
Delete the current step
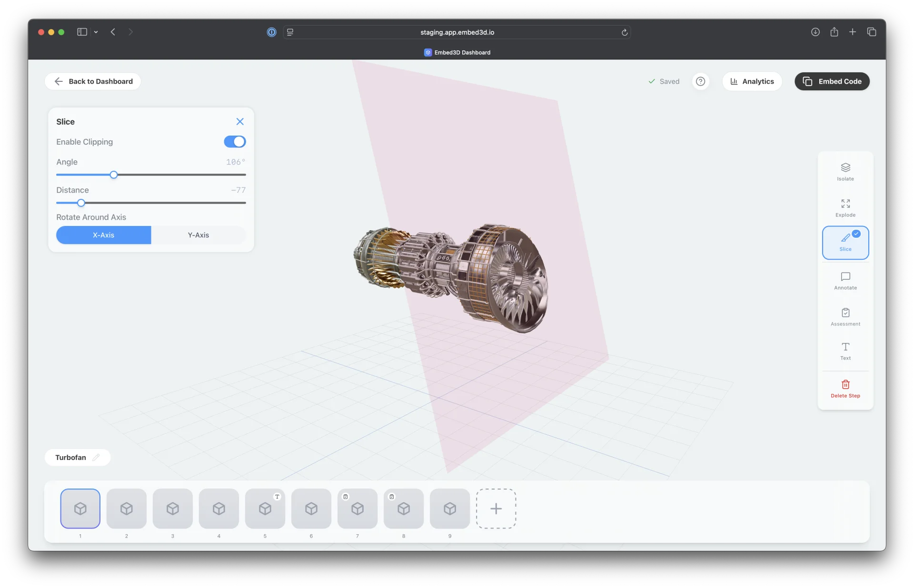point(845,389)
